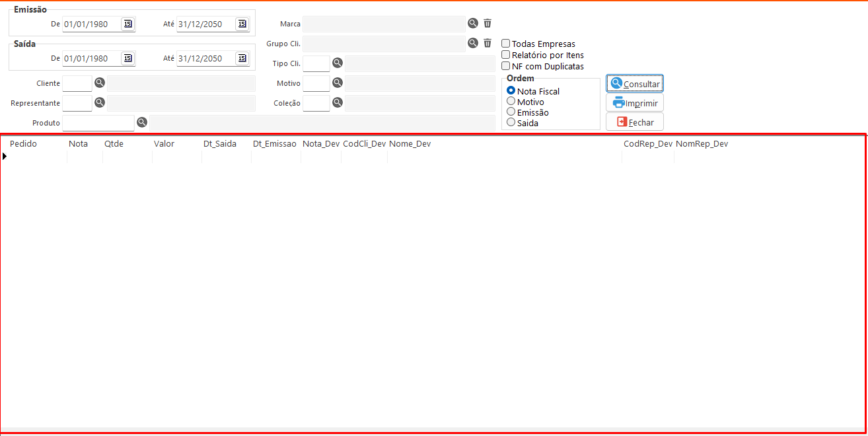This screenshot has height=436, width=868.
Task: Click the search icon next to Representante
Action: tap(100, 103)
